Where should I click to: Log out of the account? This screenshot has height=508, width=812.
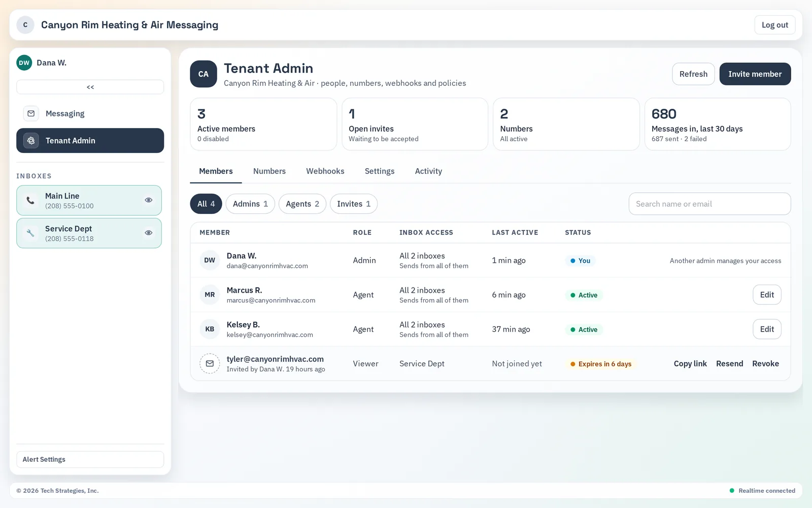[x=775, y=25]
